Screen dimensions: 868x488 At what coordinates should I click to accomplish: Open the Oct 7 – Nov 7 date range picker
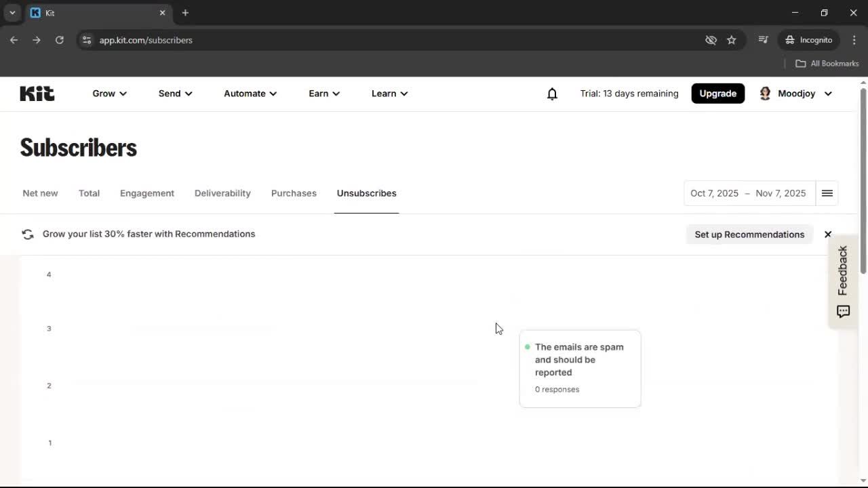coord(747,193)
